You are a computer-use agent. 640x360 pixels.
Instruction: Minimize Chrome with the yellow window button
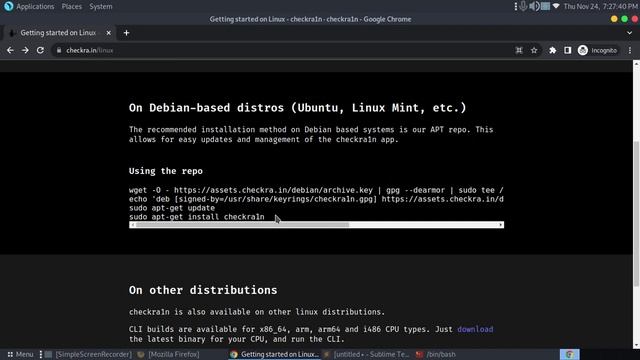[x=614, y=19]
